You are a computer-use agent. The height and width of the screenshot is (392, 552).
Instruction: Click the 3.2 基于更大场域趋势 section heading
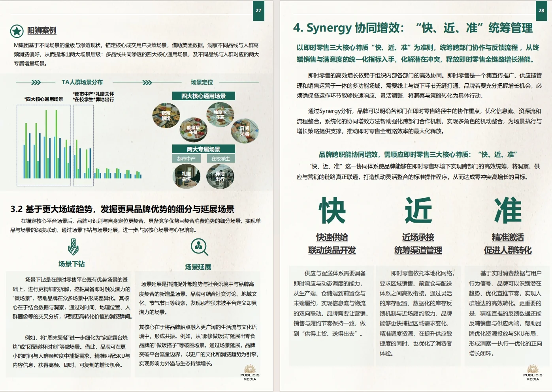pos(122,209)
